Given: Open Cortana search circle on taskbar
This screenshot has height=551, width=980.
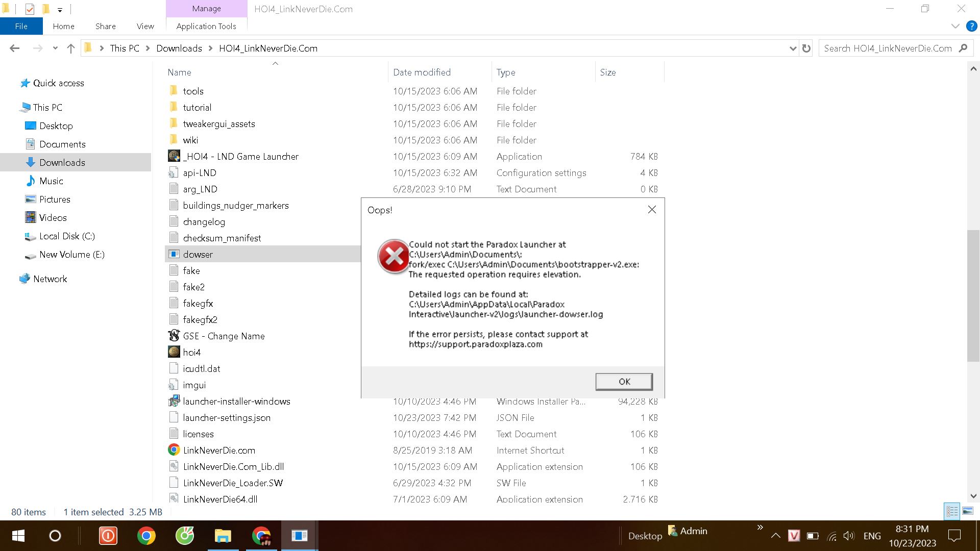Looking at the screenshot, I should click(55, 536).
